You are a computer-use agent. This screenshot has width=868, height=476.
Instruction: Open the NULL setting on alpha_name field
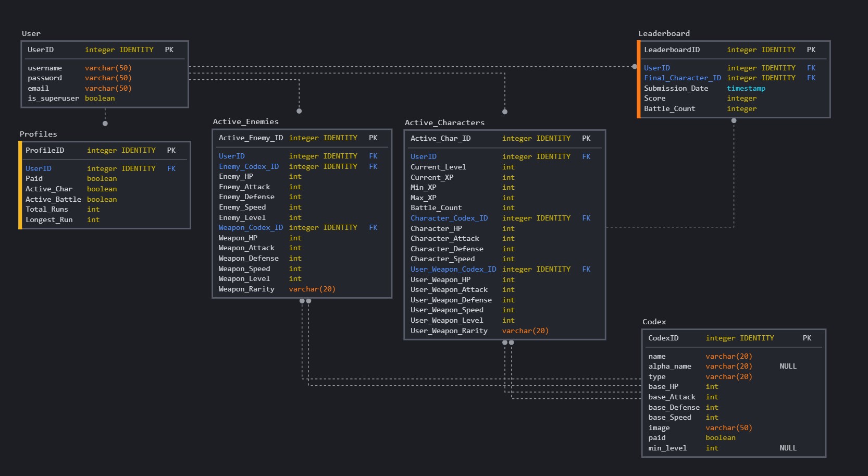788,366
